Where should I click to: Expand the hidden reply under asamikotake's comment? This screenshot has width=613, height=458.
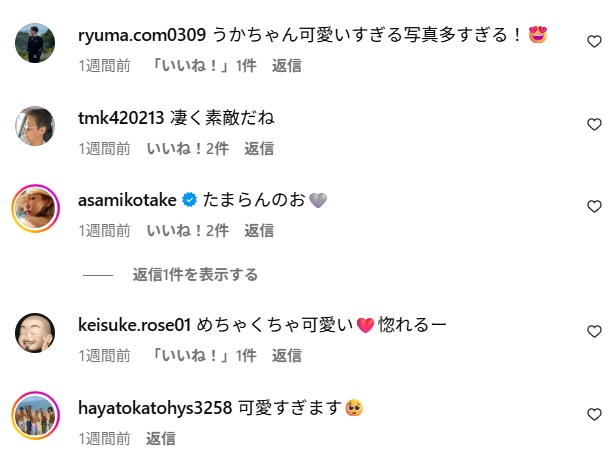pyautogui.click(x=195, y=275)
